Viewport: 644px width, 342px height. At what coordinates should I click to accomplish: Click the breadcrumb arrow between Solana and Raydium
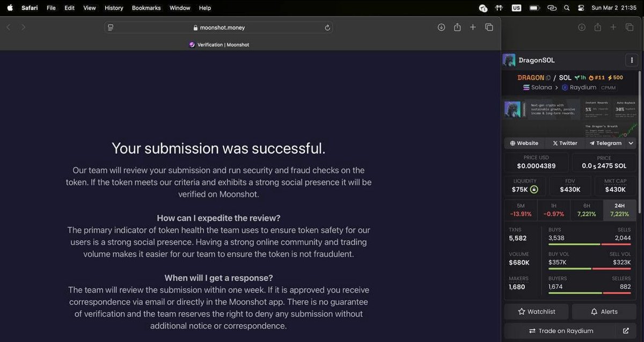point(557,87)
